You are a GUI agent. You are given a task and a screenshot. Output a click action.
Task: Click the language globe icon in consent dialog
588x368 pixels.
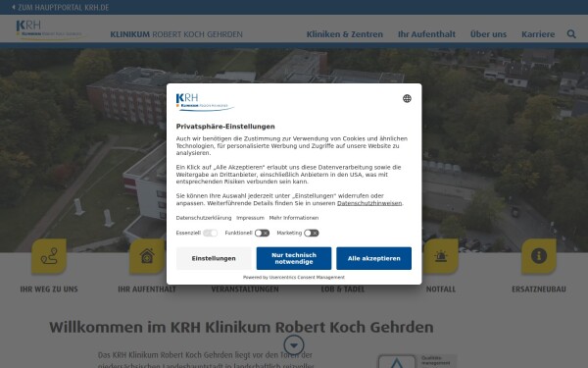point(407,99)
